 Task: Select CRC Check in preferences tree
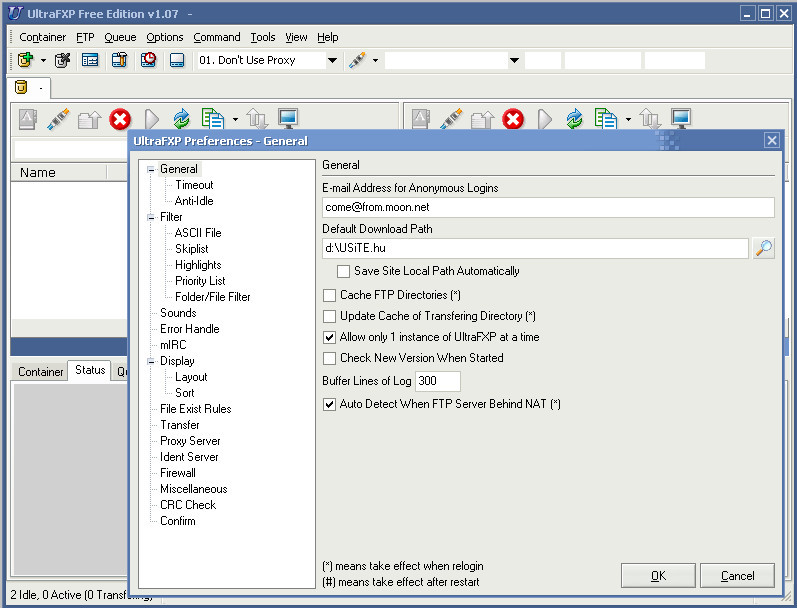[x=188, y=505]
